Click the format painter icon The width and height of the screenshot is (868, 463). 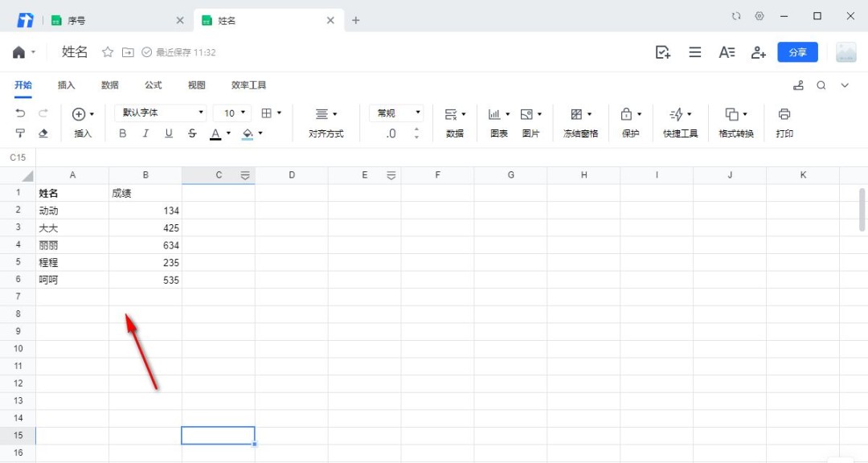coord(20,133)
